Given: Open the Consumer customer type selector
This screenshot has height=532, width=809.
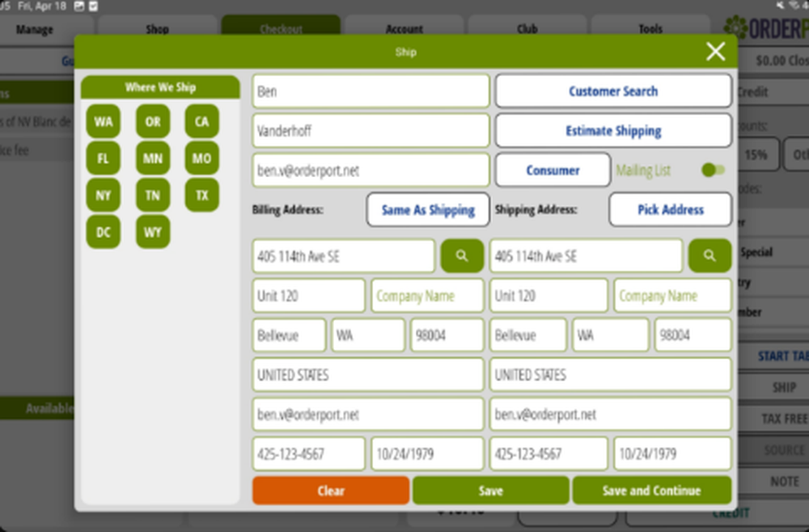Looking at the screenshot, I should 553,170.
